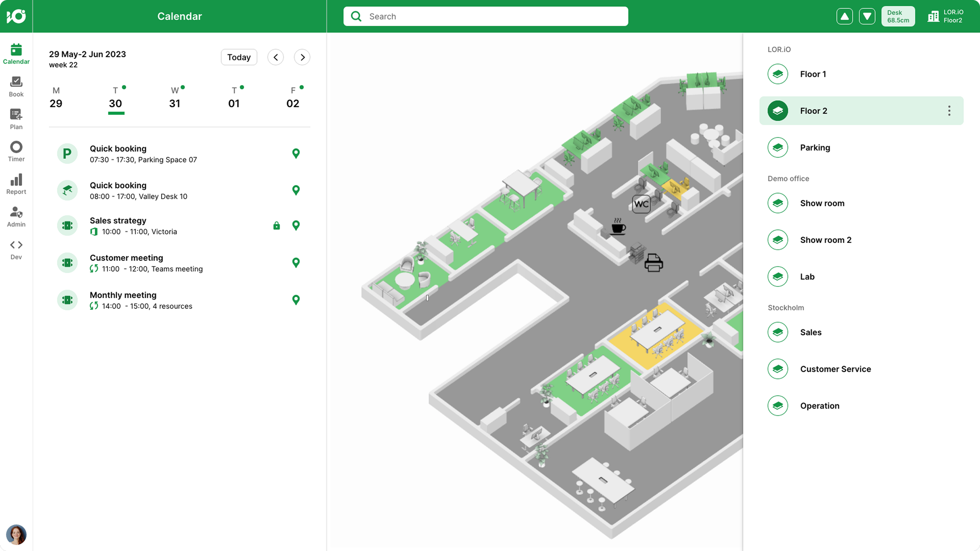Viewport: 980px width, 551px height.
Task: Open the Book section in sidebar
Action: tap(16, 87)
